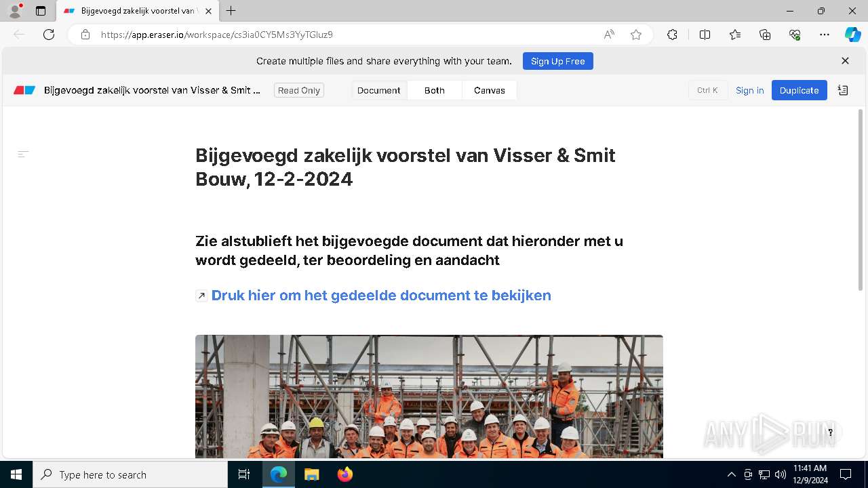Toggle split screen view
The image size is (868, 488).
coord(705,35)
